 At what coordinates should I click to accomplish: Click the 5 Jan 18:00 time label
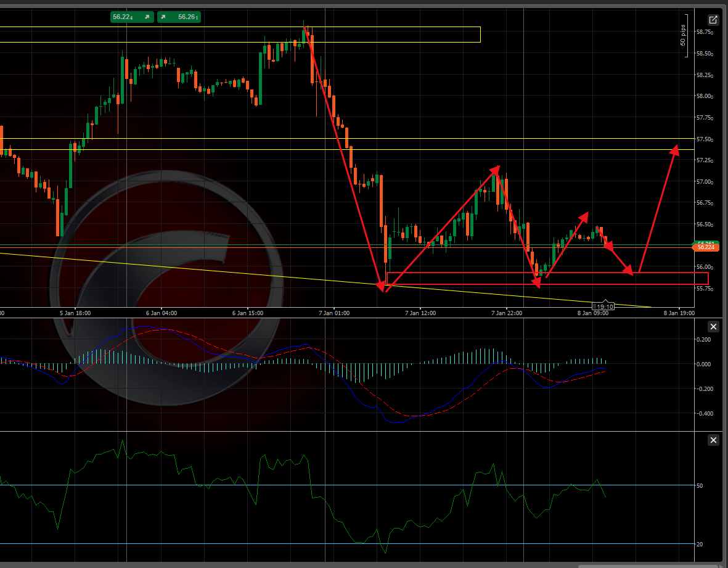[x=75, y=313]
